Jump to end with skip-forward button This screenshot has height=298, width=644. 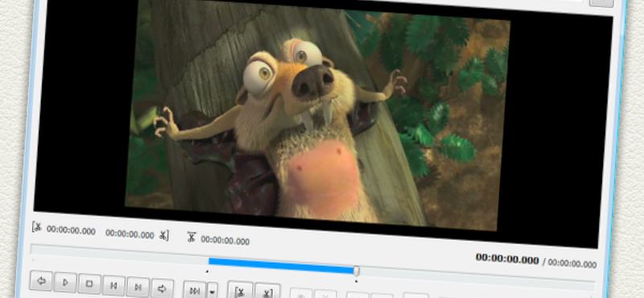pos(138,287)
